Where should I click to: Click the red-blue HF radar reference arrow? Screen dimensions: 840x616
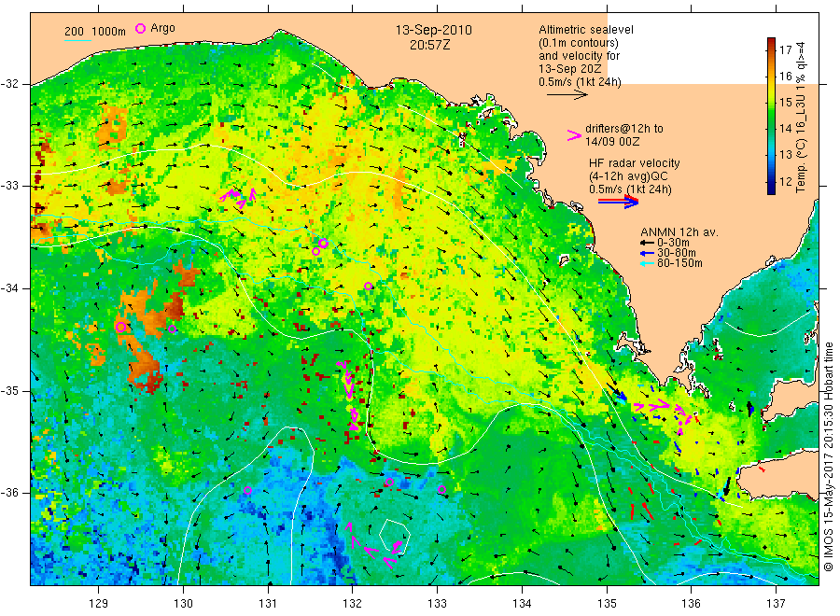coord(618,202)
